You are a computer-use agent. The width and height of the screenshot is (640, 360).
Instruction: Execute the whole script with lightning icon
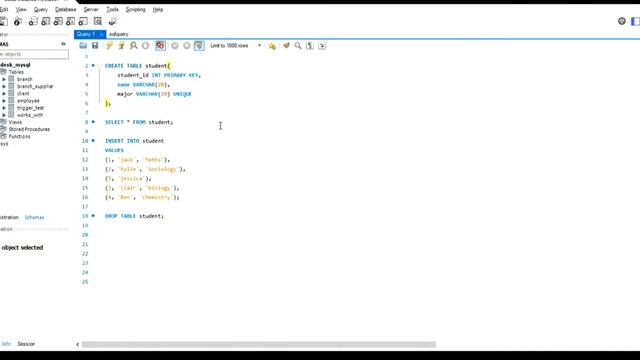pyautogui.click(x=109, y=46)
